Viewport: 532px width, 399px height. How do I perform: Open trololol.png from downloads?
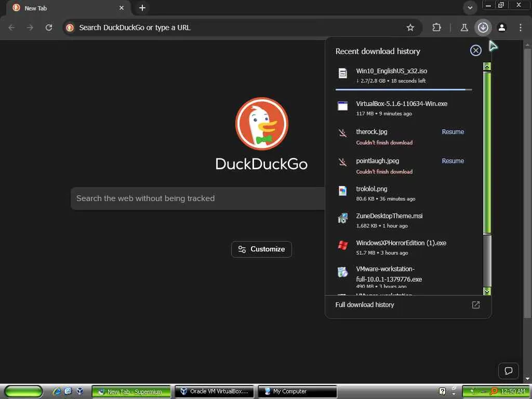[x=404, y=193]
